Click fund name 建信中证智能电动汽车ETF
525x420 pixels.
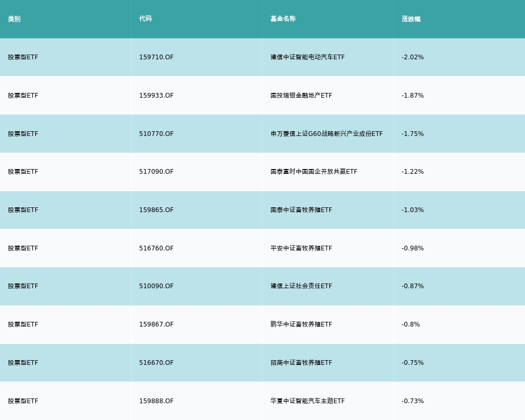tap(307, 57)
